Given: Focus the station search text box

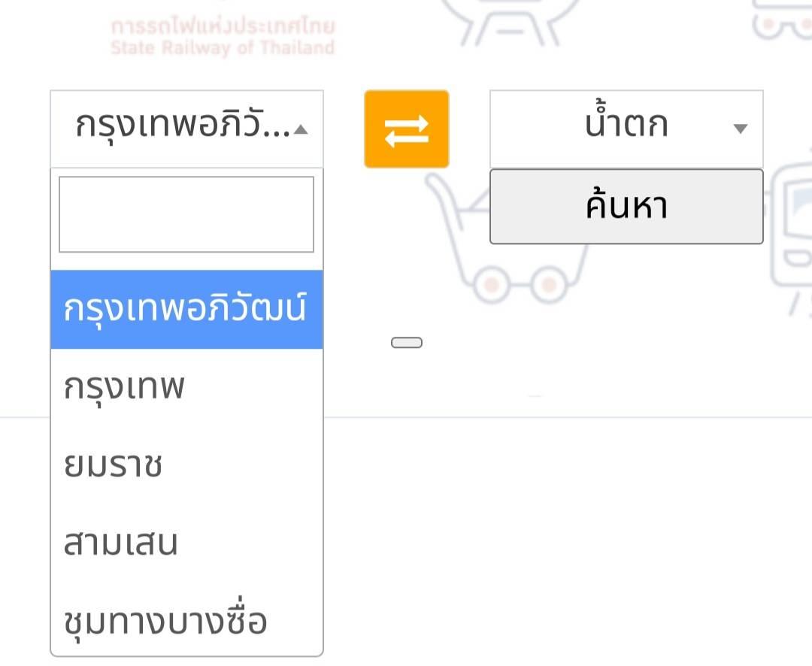Looking at the screenshot, I should pos(186,214).
